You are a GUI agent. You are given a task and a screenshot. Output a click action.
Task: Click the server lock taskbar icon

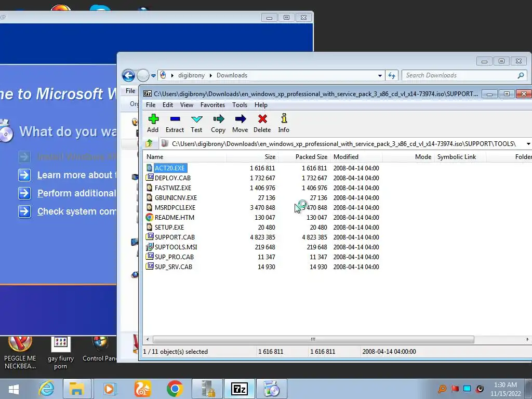pos(207,389)
